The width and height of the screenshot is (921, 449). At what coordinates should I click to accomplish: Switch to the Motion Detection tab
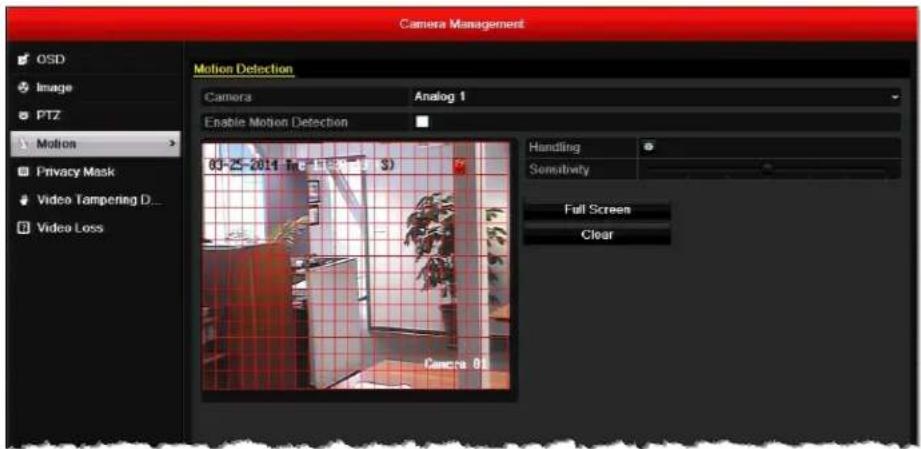tap(243, 69)
